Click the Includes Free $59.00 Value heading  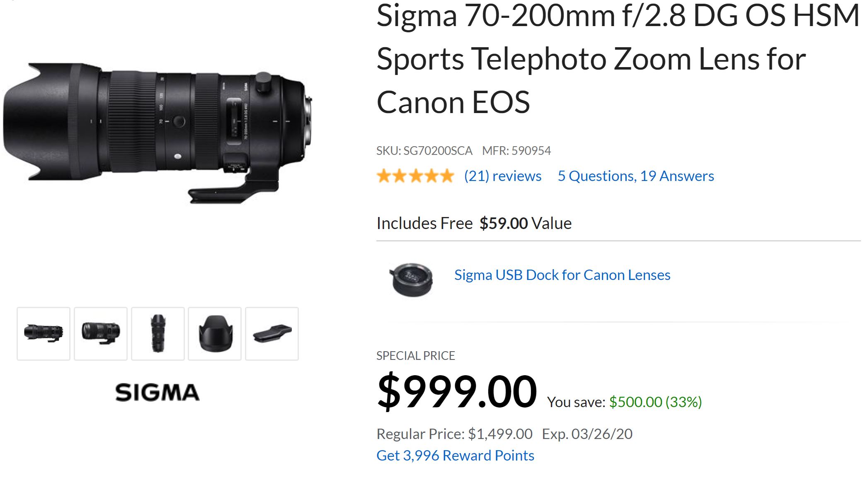click(x=474, y=223)
